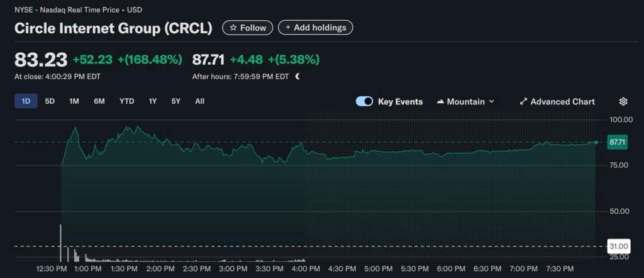Click the star icon in Follow button
The height and width of the screenshot is (278, 644).
(233, 28)
